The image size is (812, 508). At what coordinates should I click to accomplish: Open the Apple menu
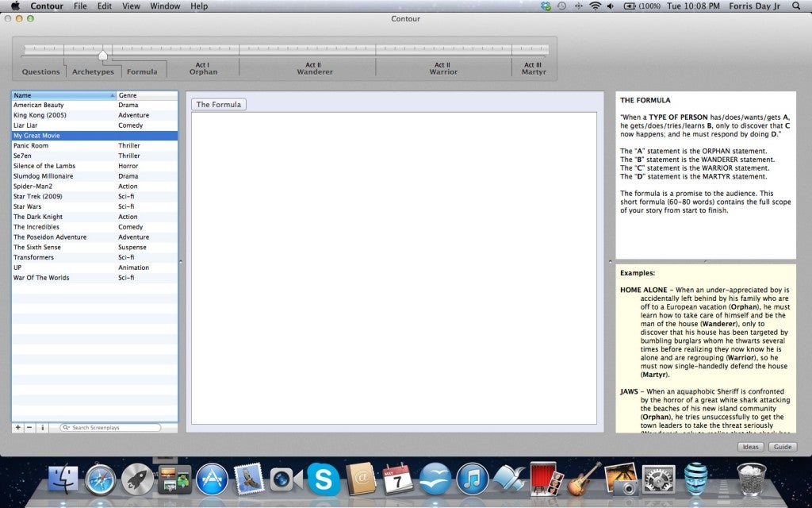pyautogui.click(x=15, y=6)
